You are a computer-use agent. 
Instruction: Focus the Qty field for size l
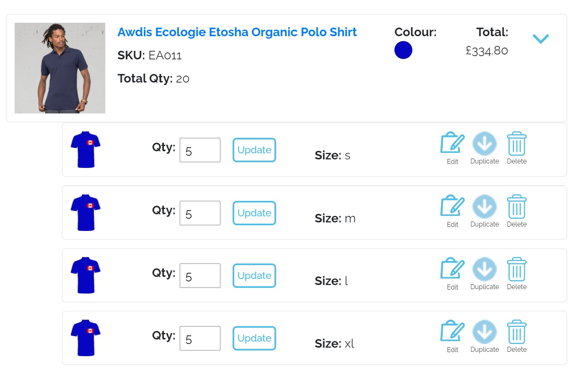(200, 276)
